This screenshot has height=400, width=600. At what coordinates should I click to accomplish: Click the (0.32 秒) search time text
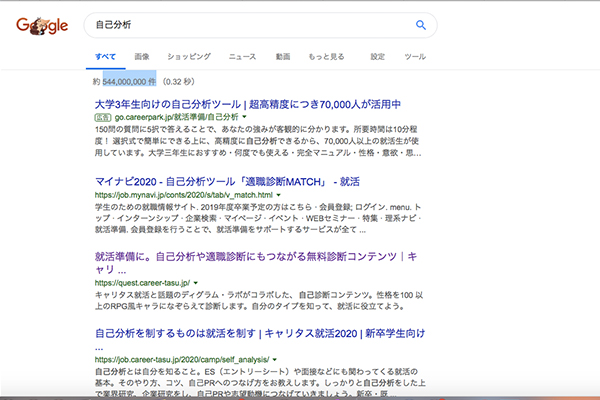178,82
